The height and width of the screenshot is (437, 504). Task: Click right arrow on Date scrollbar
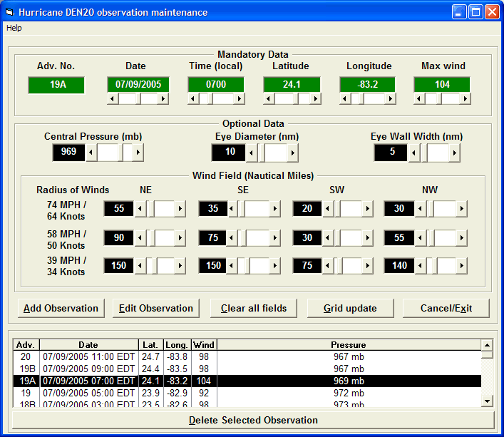tap(164, 98)
